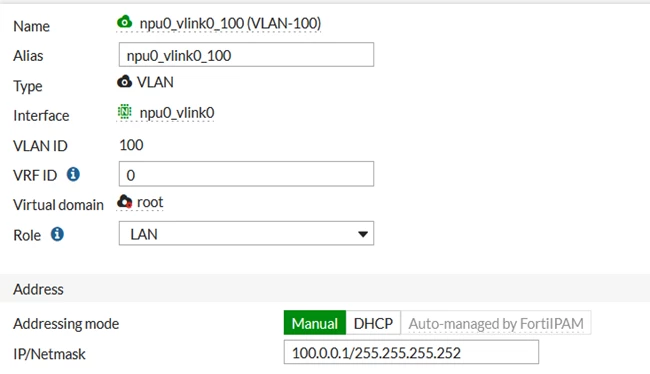Select Auto-managed by FortiIPAM mode
This screenshot has width=650, height=374.
[x=496, y=323]
